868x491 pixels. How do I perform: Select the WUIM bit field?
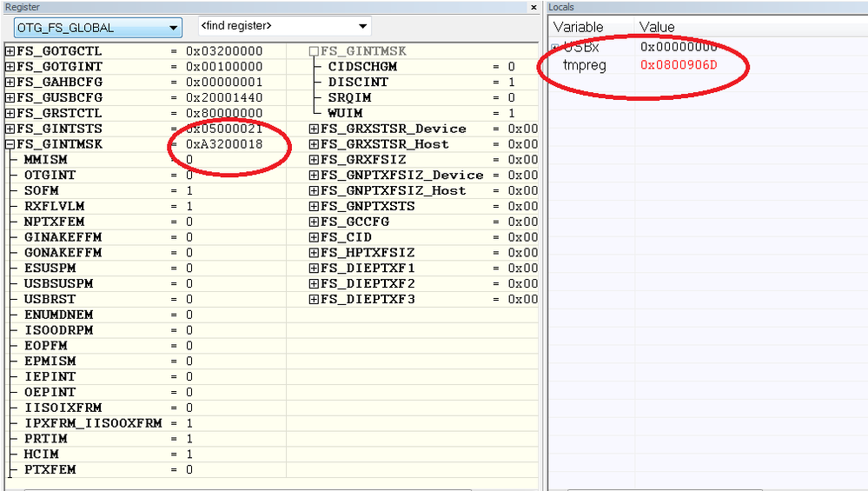(x=345, y=113)
